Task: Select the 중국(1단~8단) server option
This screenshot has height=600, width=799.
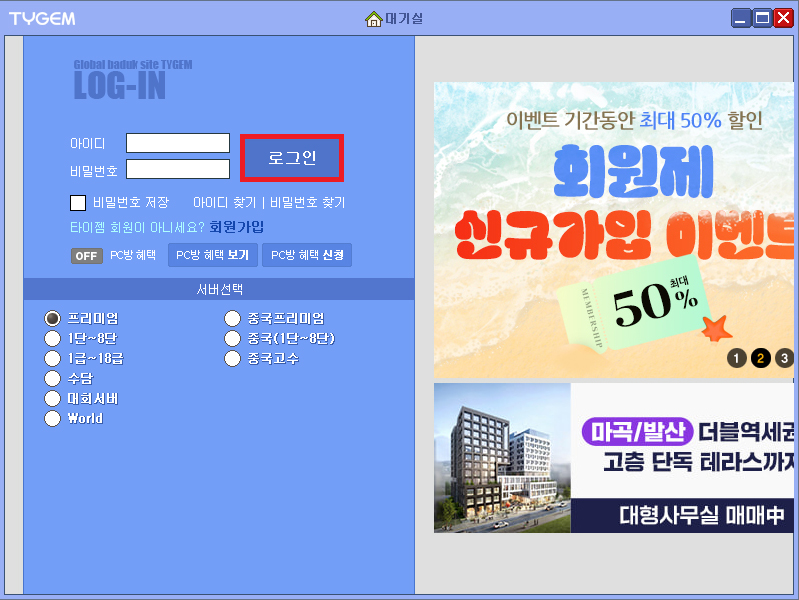Action: [232, 338]
